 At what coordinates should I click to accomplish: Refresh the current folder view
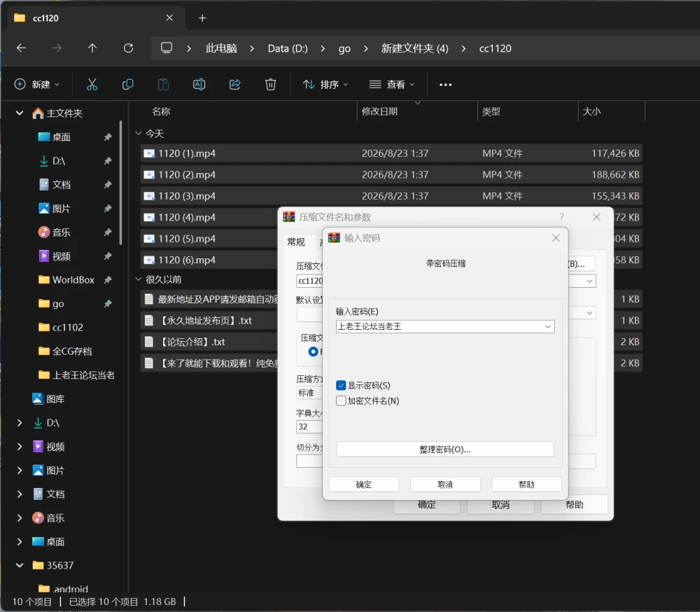pyautogui.click(x=128, y=48)
